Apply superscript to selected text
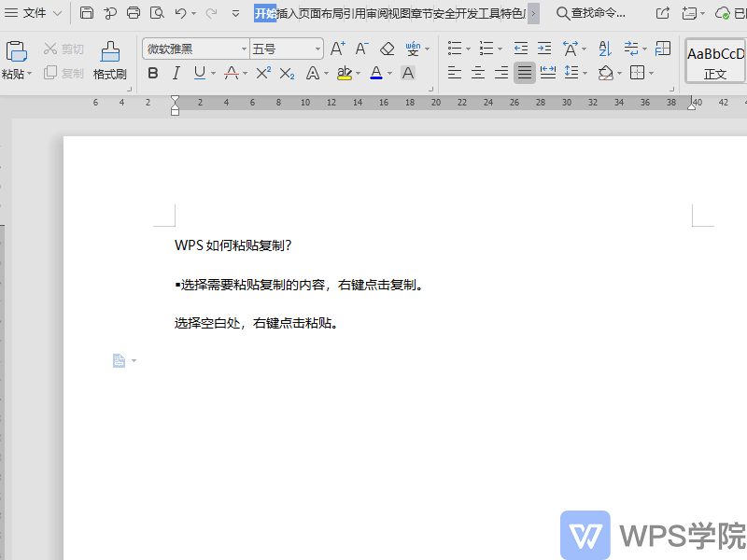 coord(264,72)
